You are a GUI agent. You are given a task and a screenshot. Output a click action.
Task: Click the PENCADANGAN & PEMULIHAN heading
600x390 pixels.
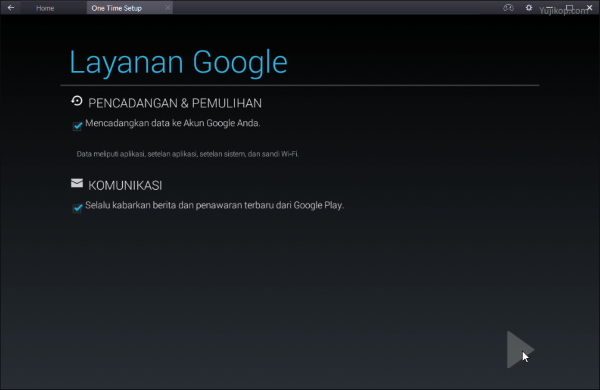click(175, 103)
